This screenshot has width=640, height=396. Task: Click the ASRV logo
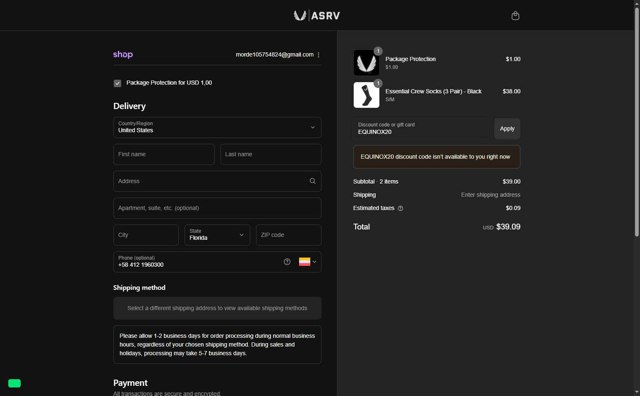[x=317, y=16]
